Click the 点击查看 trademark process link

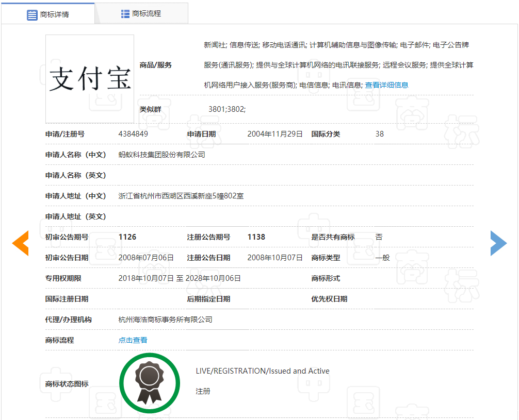click(x=133, y=340)
